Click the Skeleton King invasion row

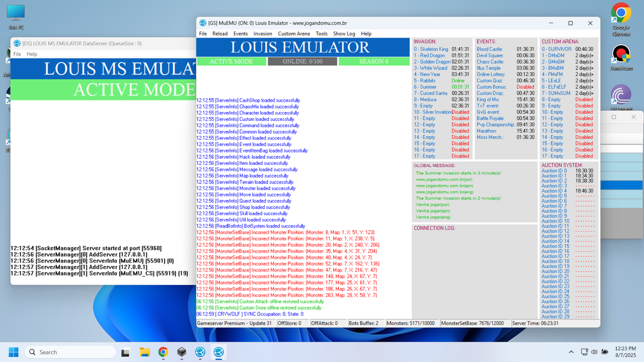441,49
